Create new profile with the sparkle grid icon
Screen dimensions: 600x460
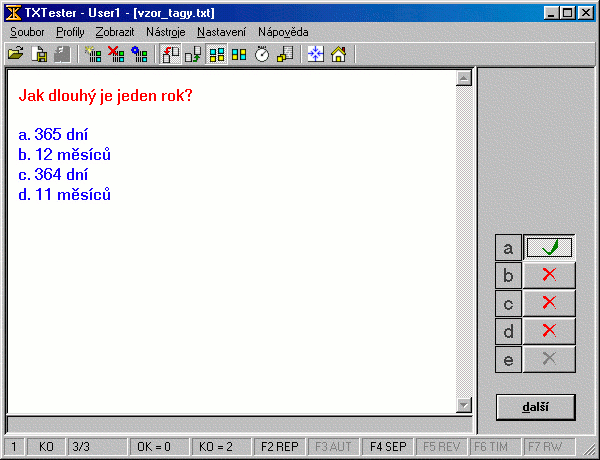coord(93,54)
